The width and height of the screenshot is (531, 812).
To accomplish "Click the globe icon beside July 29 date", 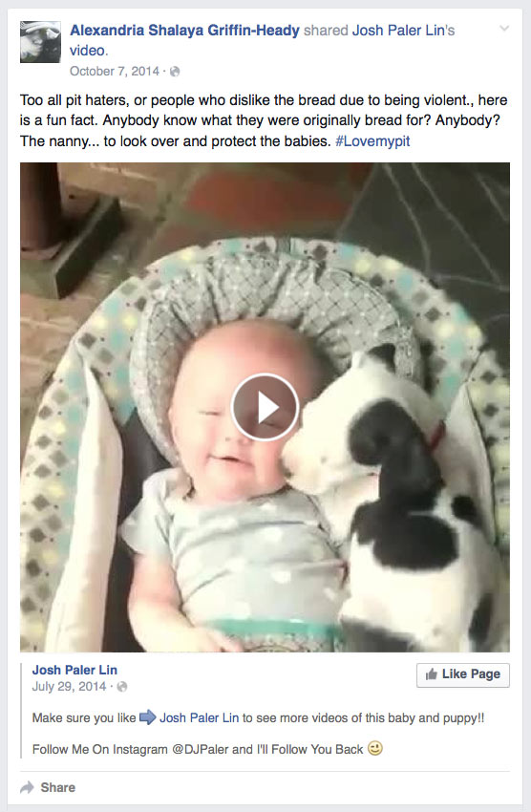I will point(122,687).
